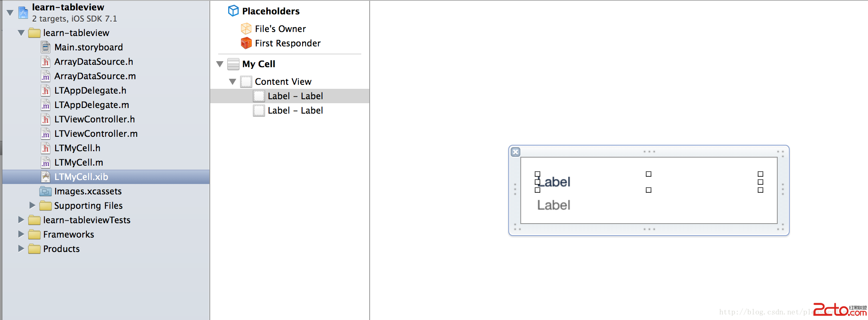Click the ArrayDataSource.h header file icon
868x320 pixels.
click(46, 62)
